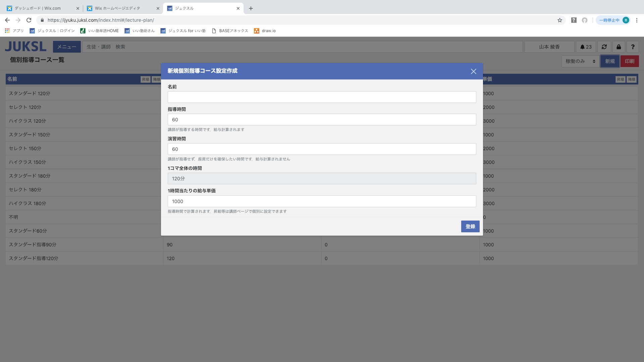The height and width of the screenshot is (362, 644).
Task: Bookmark this page with star icon
Action: point(559,20)
